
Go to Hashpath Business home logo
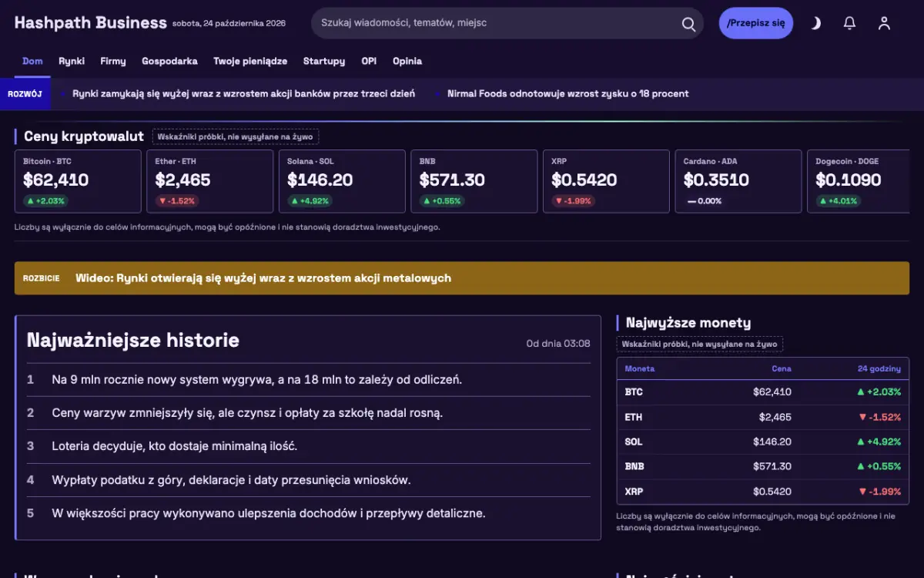point(90,23)
